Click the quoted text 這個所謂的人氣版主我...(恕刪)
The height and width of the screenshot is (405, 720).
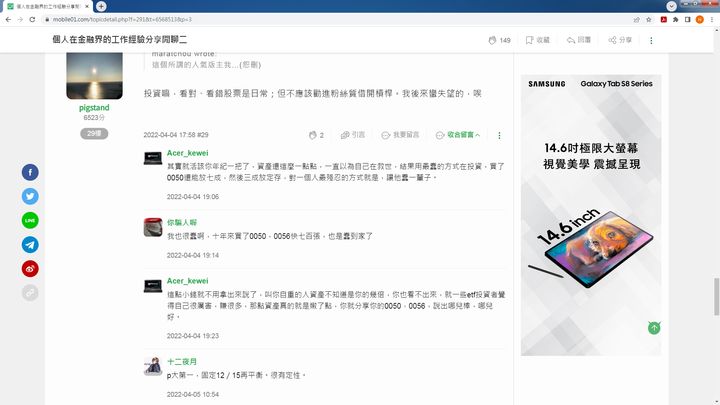206,65
